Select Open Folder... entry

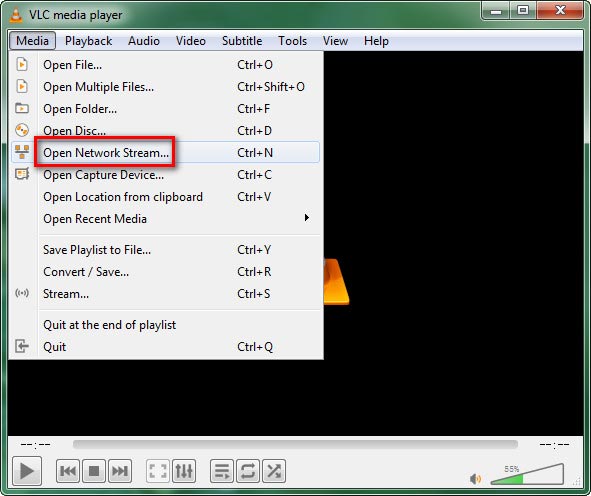pyautogui.click(x=166, y=109)
